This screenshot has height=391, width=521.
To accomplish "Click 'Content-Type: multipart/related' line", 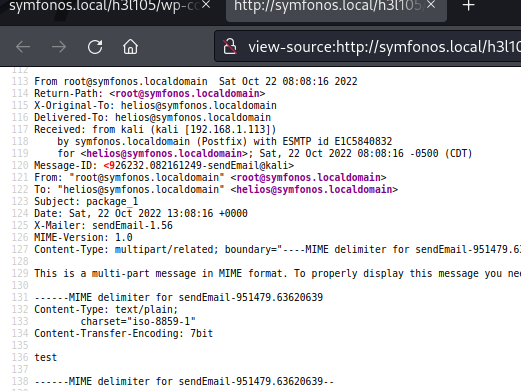I will [277, 249].
